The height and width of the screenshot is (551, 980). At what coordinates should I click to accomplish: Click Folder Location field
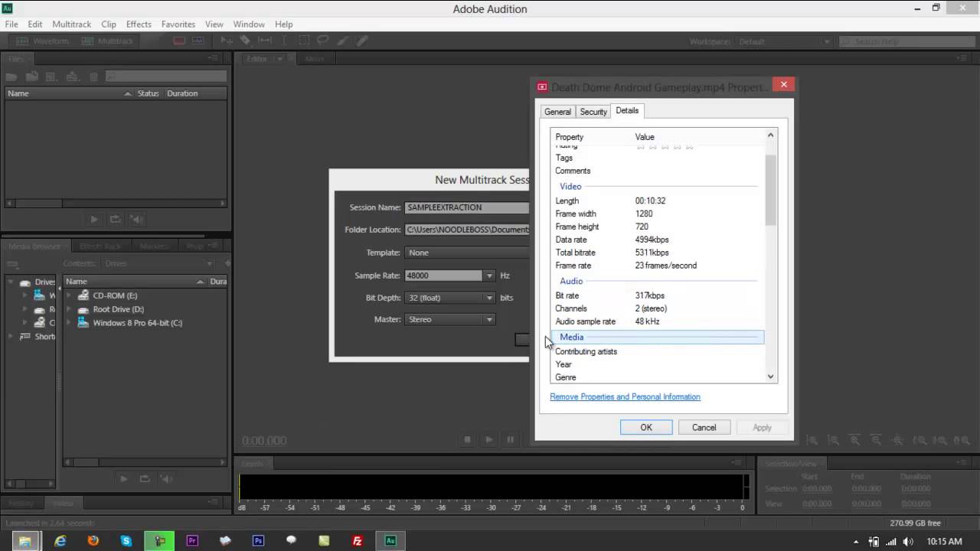[x=467, y=230]
